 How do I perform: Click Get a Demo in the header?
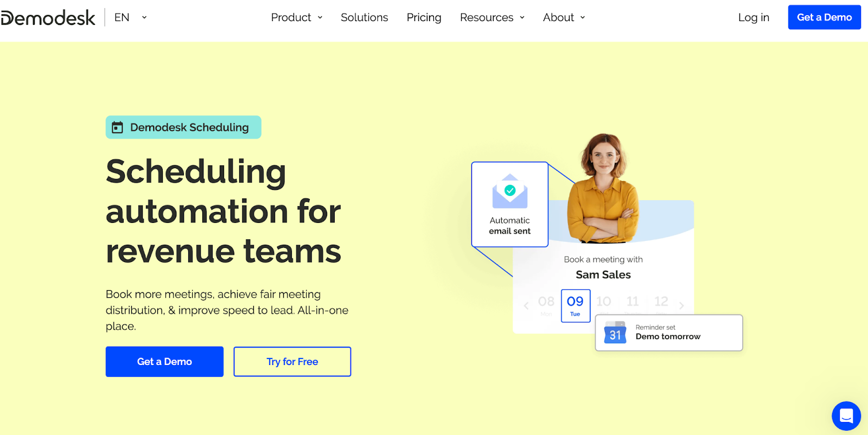pos(824,17)
